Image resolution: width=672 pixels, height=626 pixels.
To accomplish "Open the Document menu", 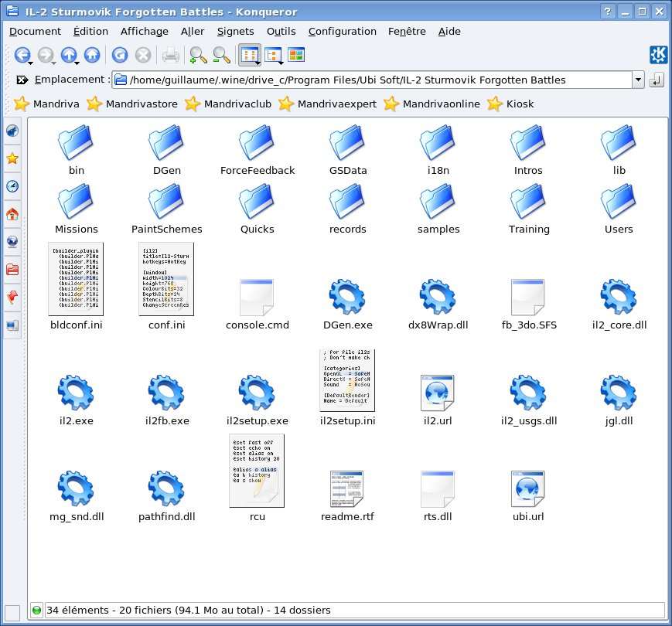I will tap(35, 31).
